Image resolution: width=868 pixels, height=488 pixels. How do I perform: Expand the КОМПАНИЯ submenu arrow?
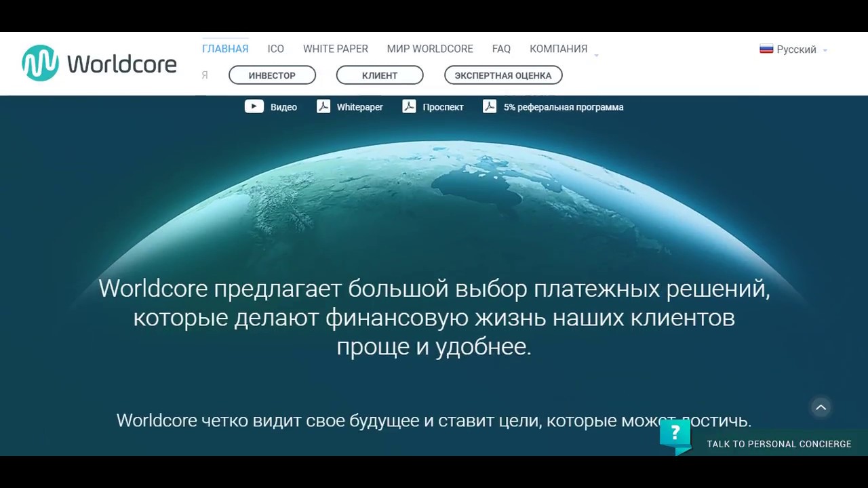596,54
